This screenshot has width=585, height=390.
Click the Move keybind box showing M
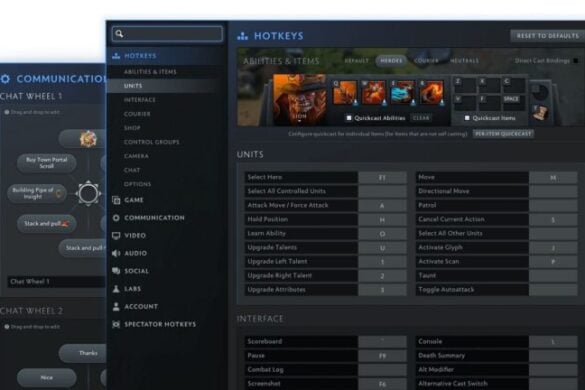[x=553, y=177]
